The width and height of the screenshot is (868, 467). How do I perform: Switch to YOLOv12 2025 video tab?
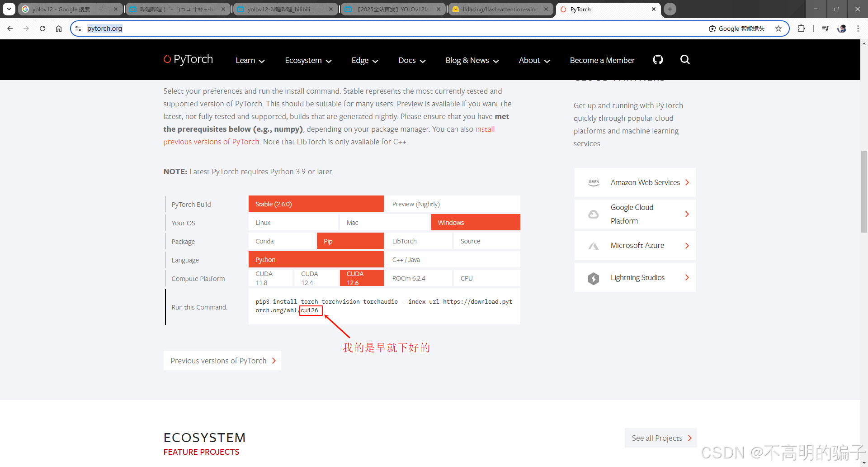(x=392, y=9)
